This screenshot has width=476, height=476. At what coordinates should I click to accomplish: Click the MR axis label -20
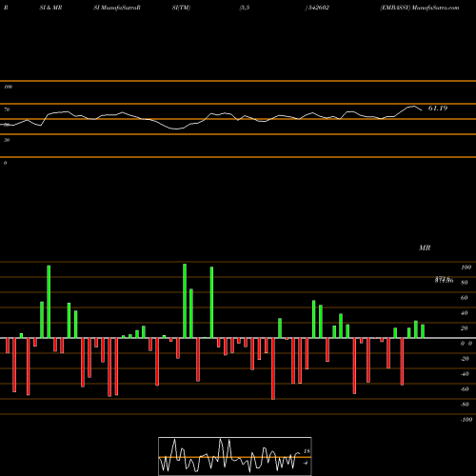[x=465, y=359]
